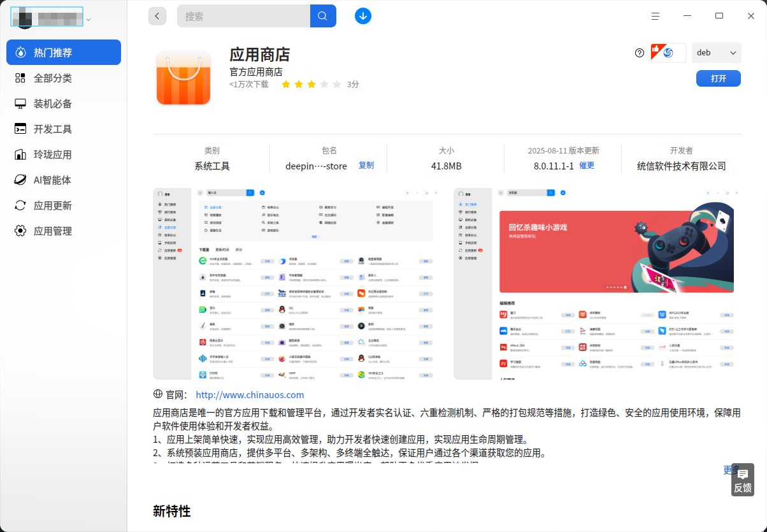This screenshot has width=767, height=532.
Task: Click the 催更 link beside the version
Action: pos(587,165)
